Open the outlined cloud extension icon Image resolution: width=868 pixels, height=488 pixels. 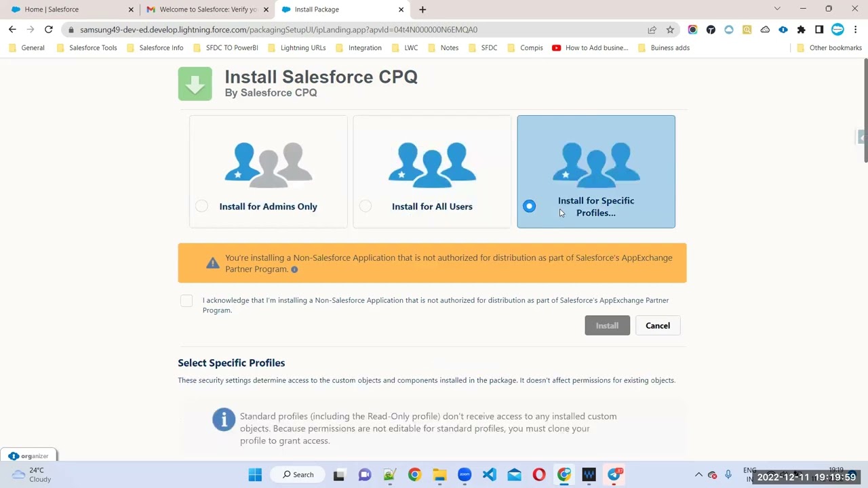[x=765, y=30]
